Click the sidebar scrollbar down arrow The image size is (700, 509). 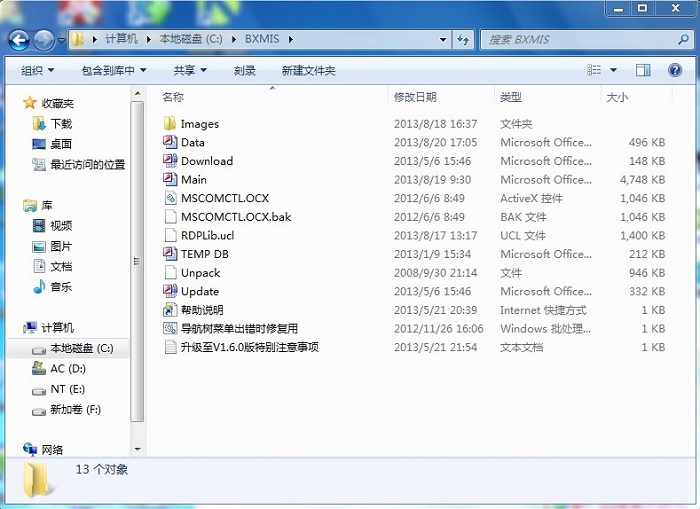pyautogui.click(x=138, y=449)
